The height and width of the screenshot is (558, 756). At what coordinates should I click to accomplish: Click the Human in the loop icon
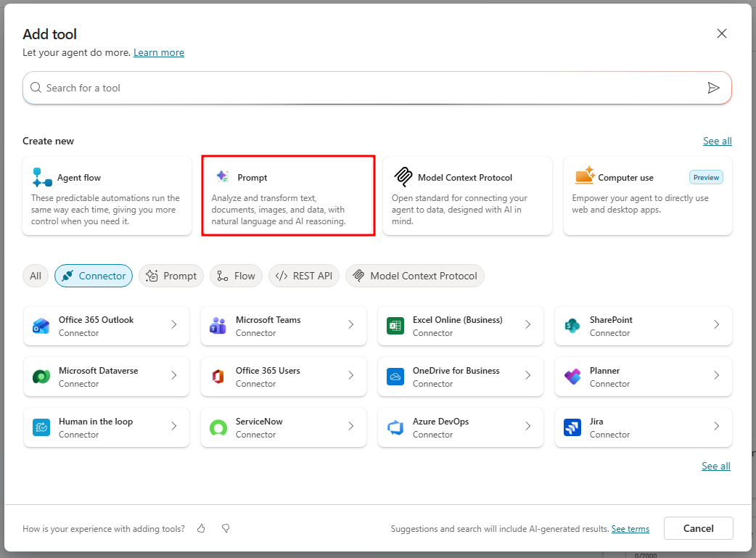coord(41,427)
